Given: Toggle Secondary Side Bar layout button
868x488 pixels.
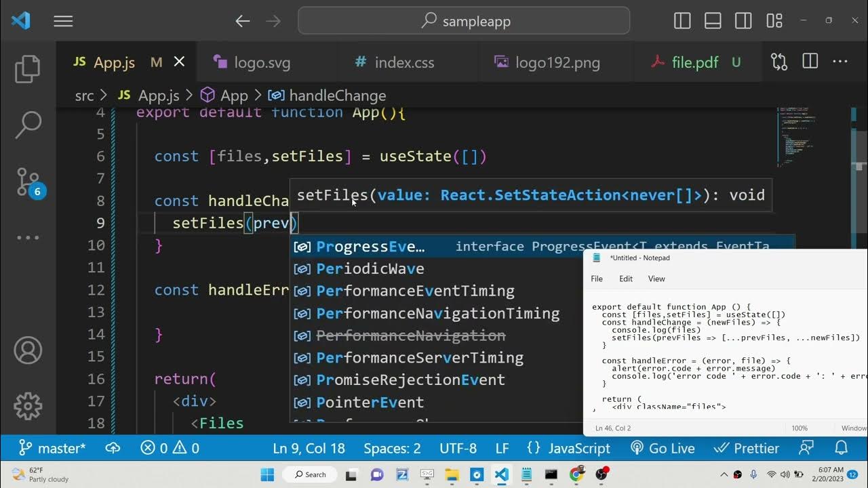Looking at the screenshot, I should (743, 22).
